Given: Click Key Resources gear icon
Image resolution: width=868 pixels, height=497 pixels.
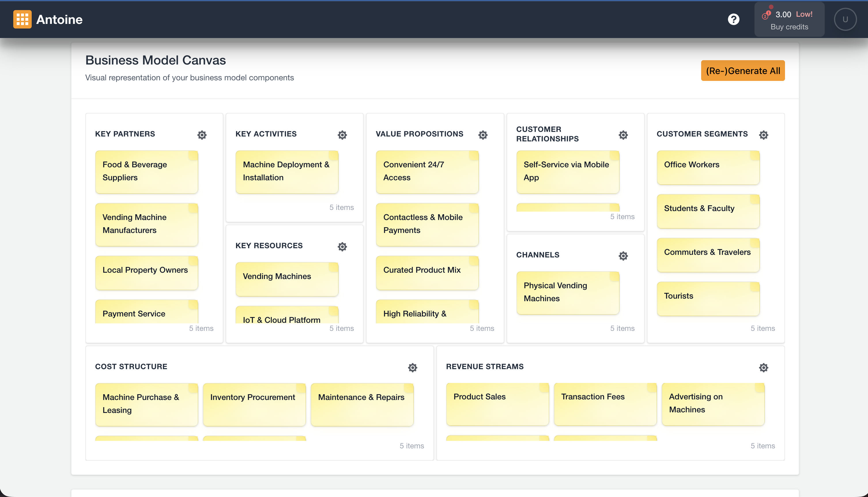Looking at the screenshot, I should [342, 246].
